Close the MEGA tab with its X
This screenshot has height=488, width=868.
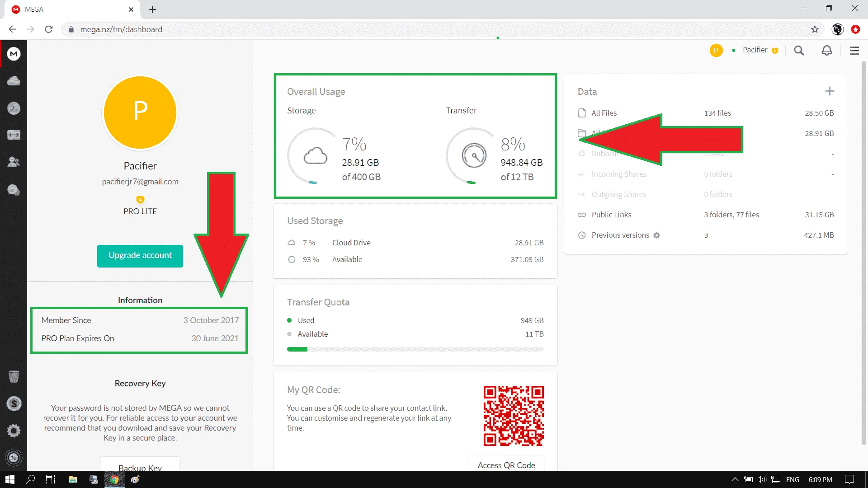coord(131,9)
